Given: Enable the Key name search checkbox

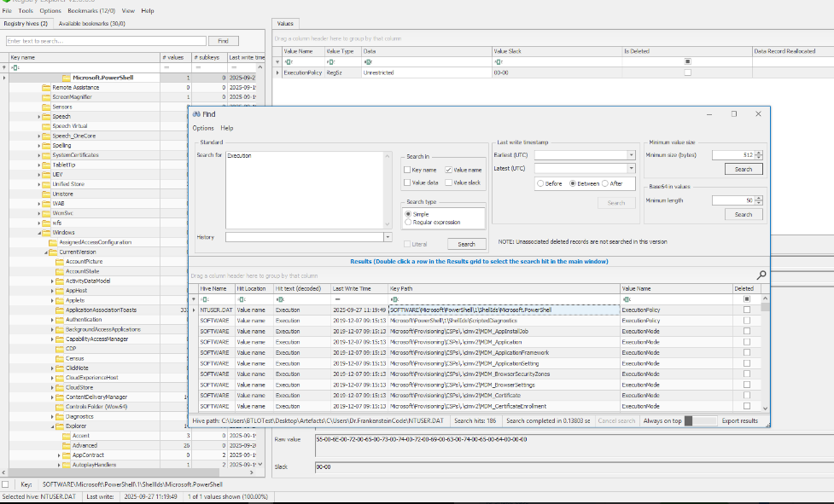Looking at the screenshot, I should (407, 170).
